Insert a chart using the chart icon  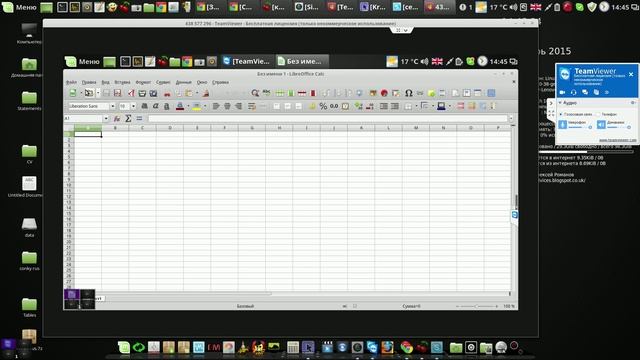pos(384,93)
